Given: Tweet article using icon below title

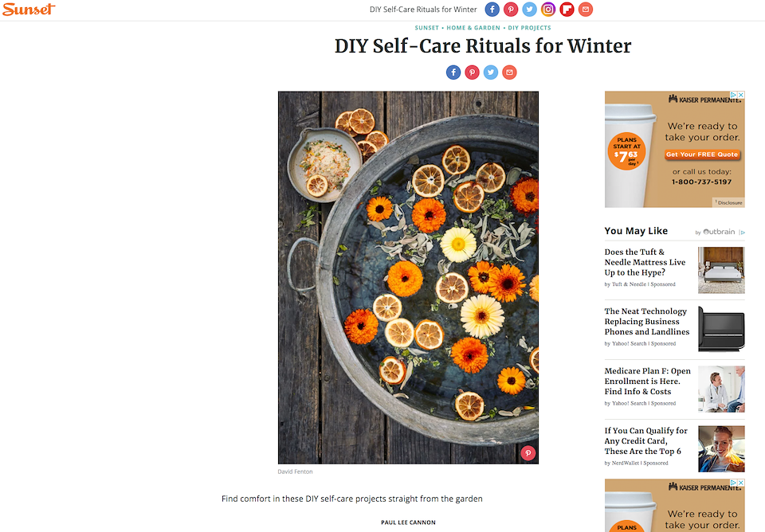Looking at the screenshot, I should pyautogui.click(x=490, y=72).
